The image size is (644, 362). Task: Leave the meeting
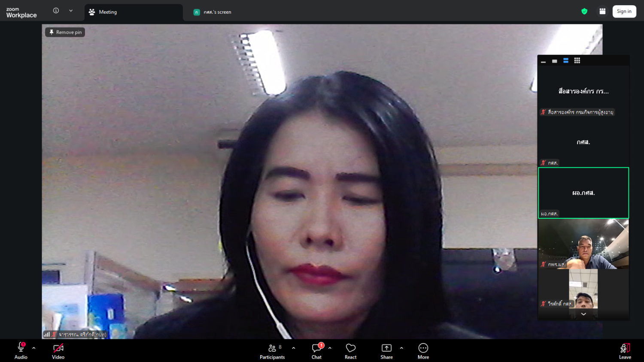coord(625,350)
